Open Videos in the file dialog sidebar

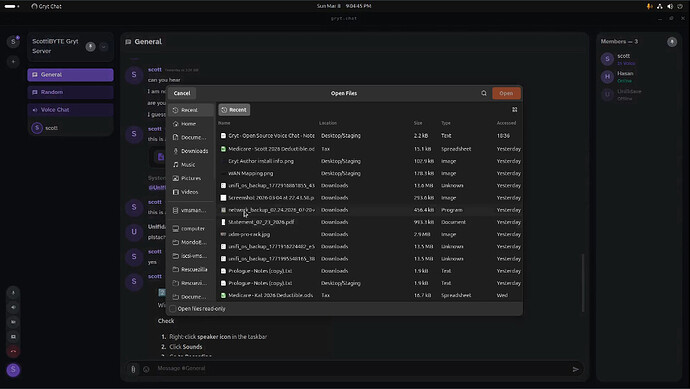pyautogui.click(x=191, y=192)
